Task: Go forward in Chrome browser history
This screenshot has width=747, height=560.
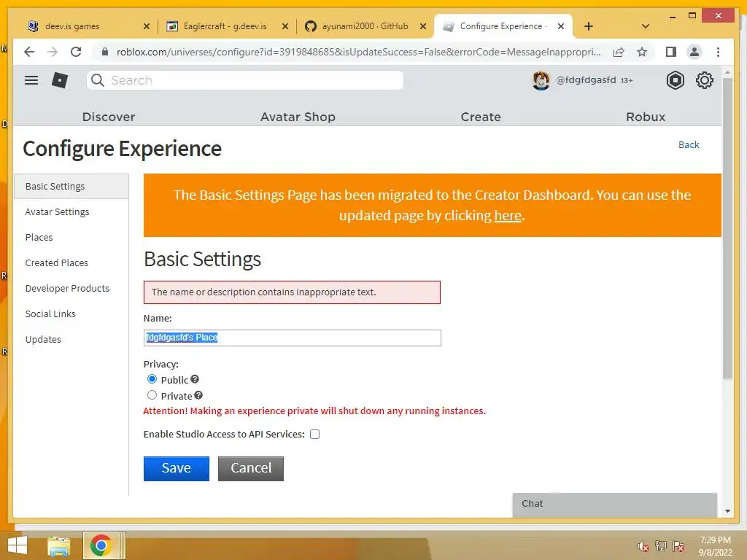Action: point(53,52)
